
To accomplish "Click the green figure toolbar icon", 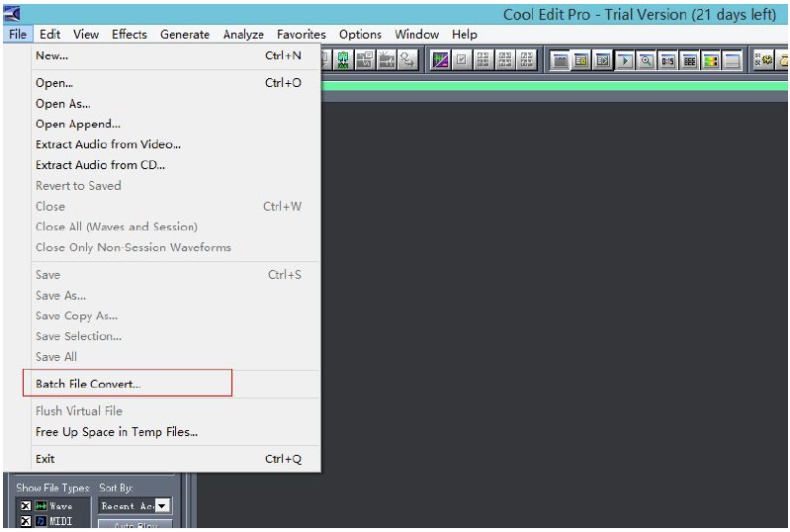I will (x=343, y=61).
